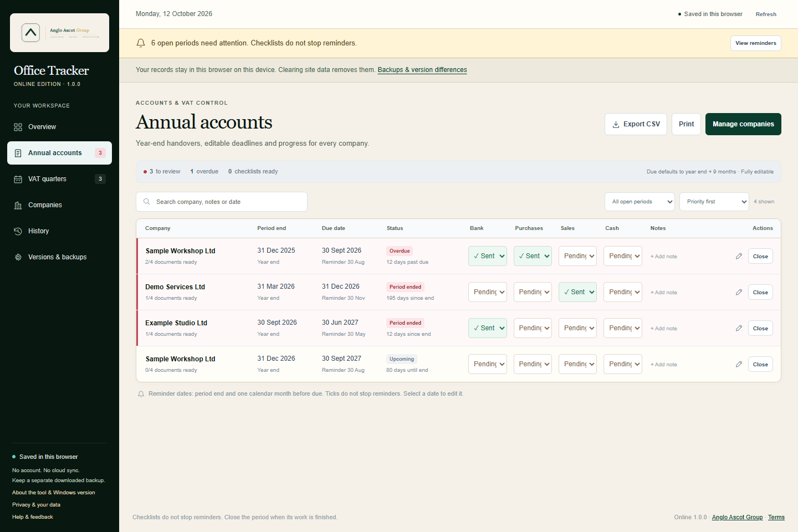Go to VAT quarters page
This screenshot has width=798, height=532.
pyautogui.click(x=59, y=179)
